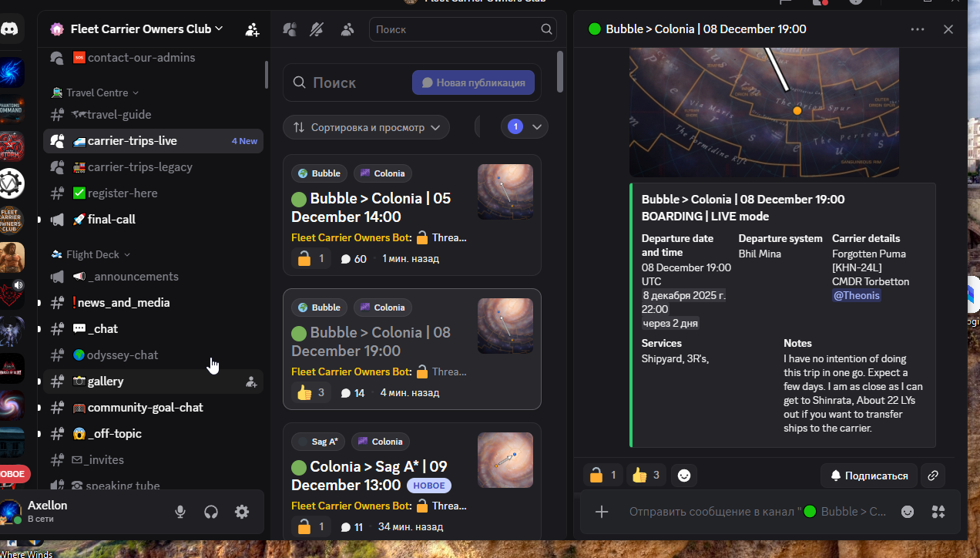
Task: Open the blue spiral galaxy server icon
Action: [12, 73]
